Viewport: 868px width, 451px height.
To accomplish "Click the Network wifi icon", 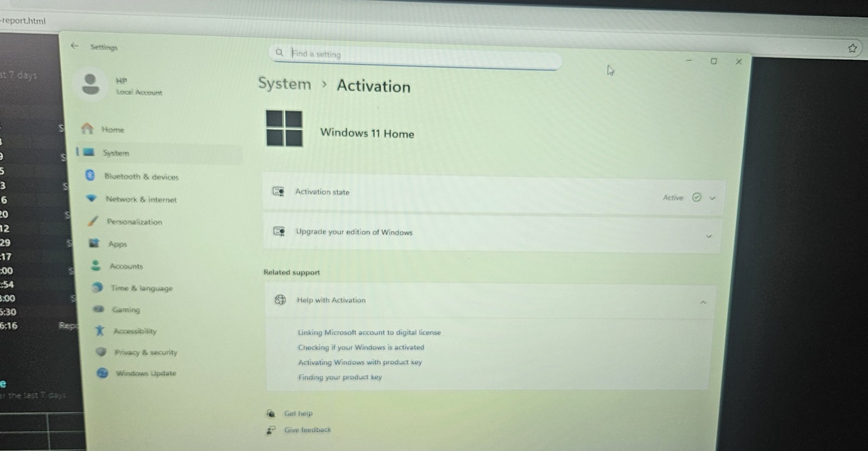I will 92,199.
